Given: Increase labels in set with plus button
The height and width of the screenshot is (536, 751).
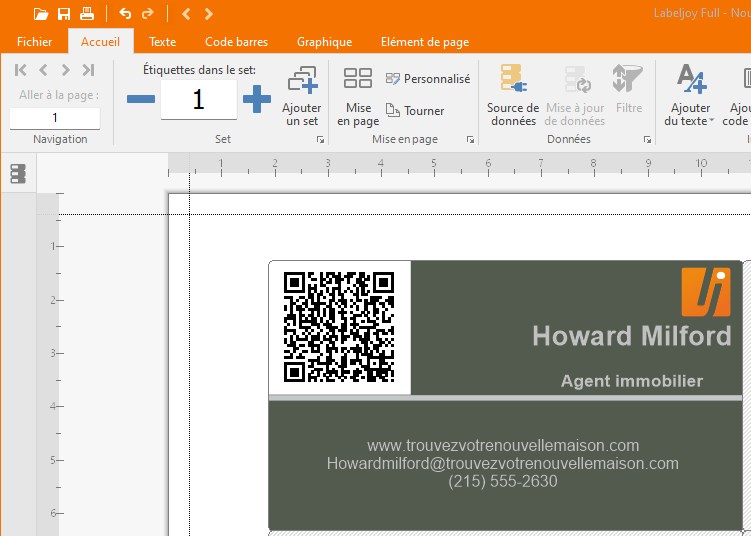Looking at the screenshot, I should point(257,99).
